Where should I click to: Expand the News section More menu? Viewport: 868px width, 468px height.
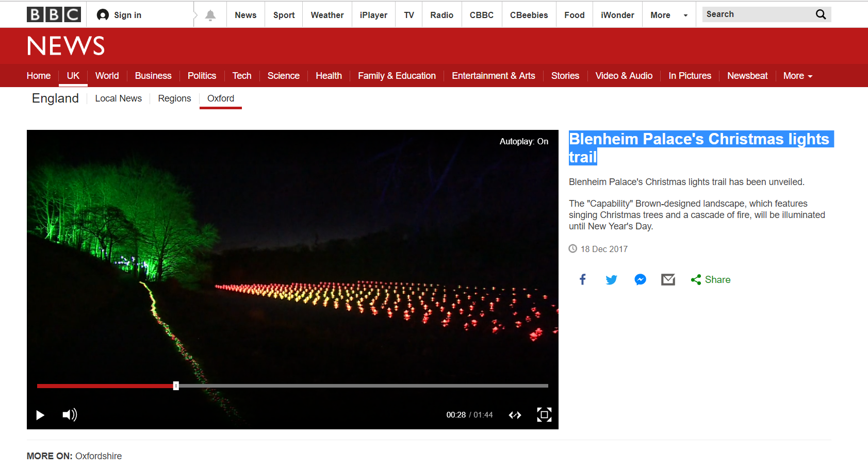click(x=798, y=76)
